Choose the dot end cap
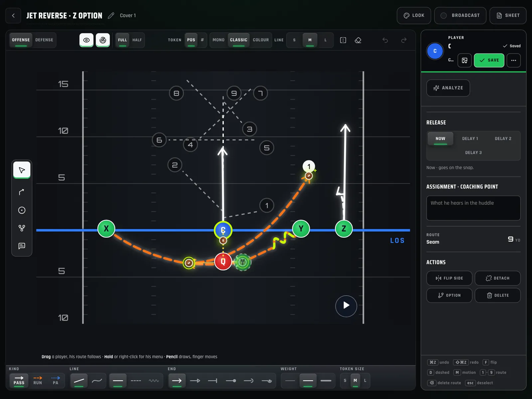 (x=231, y=380)
